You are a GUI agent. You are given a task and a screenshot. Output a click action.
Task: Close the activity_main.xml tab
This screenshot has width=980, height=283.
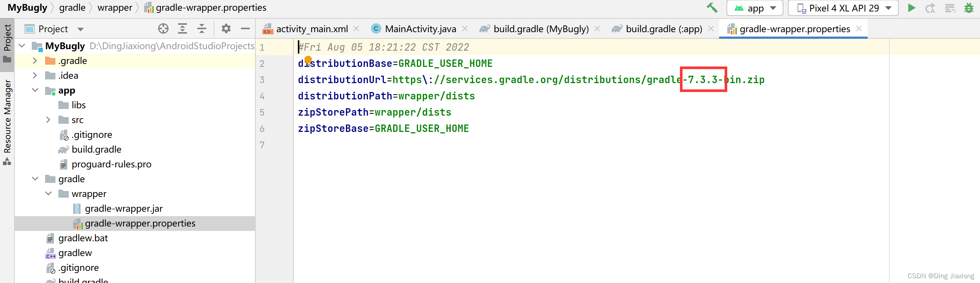pos(356,28)
